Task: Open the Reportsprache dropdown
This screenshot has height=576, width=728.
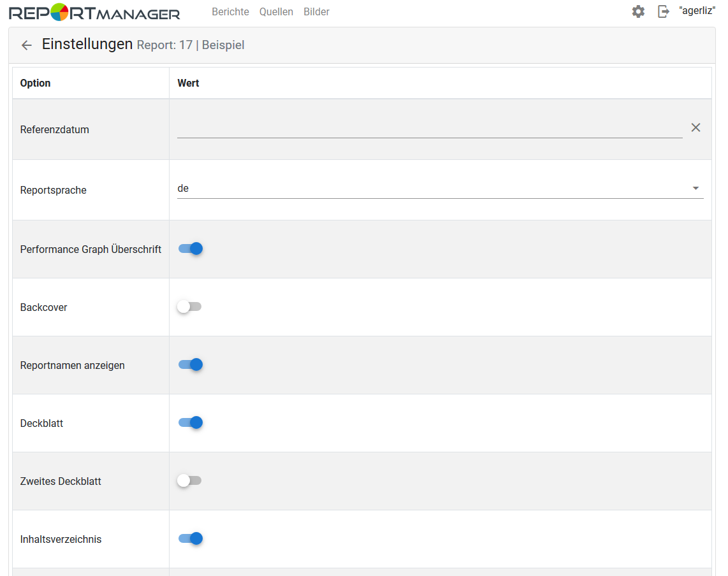Action: [440, 189]
